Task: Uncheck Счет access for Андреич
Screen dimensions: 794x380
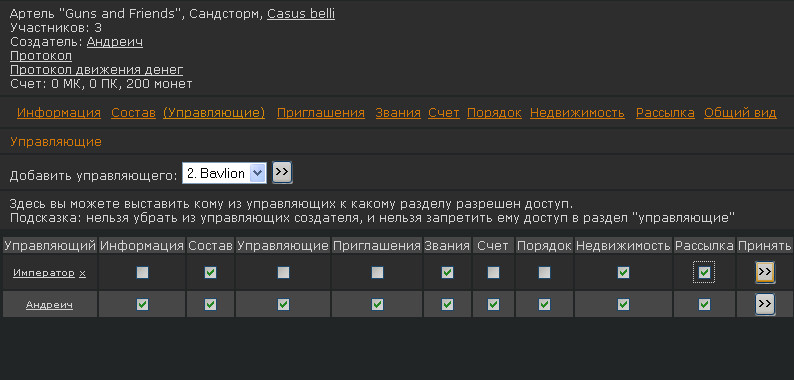Action: point(493,305)
